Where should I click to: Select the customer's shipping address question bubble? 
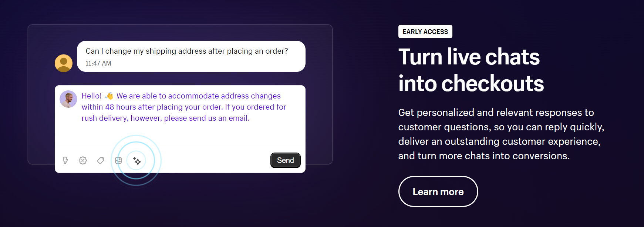pos(187,51)
